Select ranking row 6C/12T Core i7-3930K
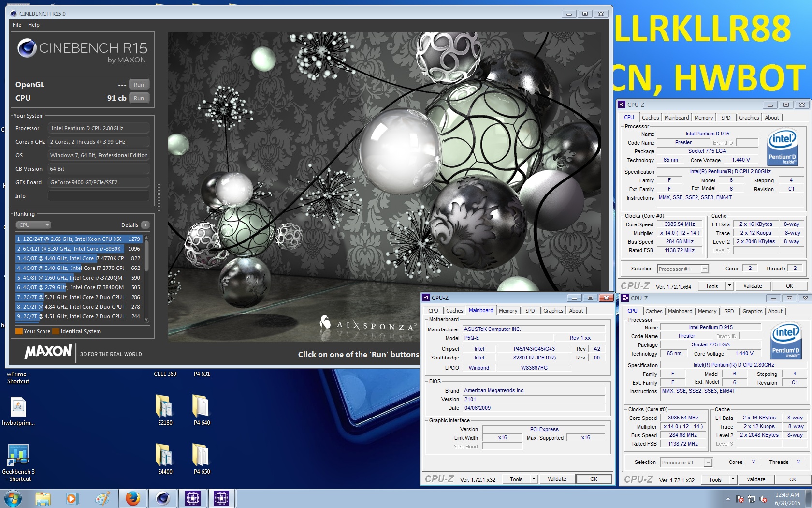 [x=78, y=249]
